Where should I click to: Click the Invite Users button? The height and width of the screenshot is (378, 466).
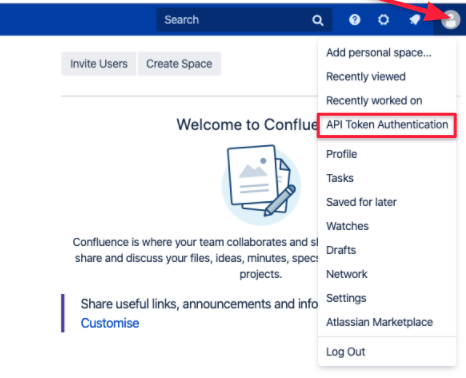click(99, 64)
